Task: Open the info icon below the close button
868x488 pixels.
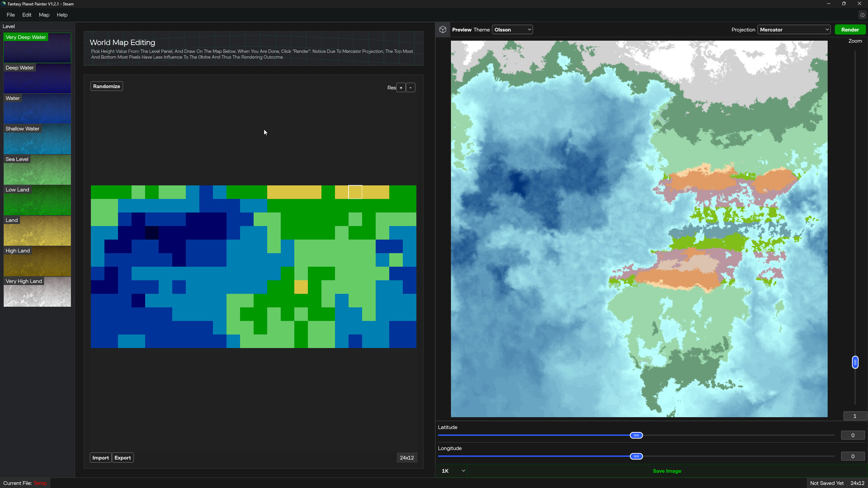Action: click(x=863, y=15)
